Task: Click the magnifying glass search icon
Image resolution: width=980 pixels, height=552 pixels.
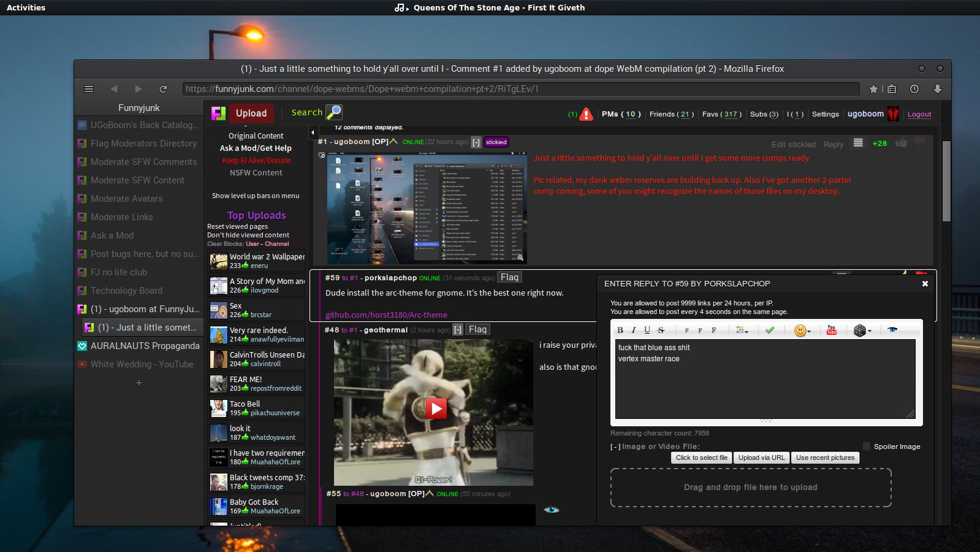Action: (x=334, y=112)
